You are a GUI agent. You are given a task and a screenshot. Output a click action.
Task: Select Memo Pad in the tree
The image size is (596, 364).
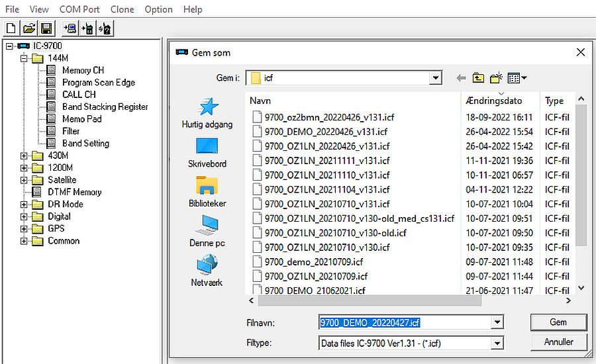[81, 119]
